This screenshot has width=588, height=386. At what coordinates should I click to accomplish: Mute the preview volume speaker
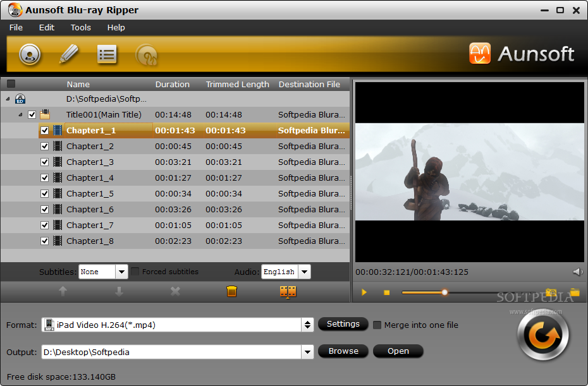(x=578, y=272)
